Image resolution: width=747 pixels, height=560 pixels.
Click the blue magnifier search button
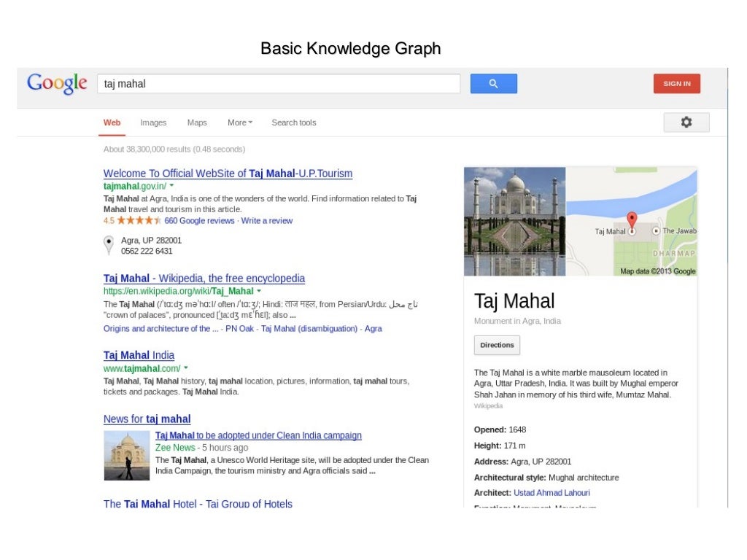(494, 84)
